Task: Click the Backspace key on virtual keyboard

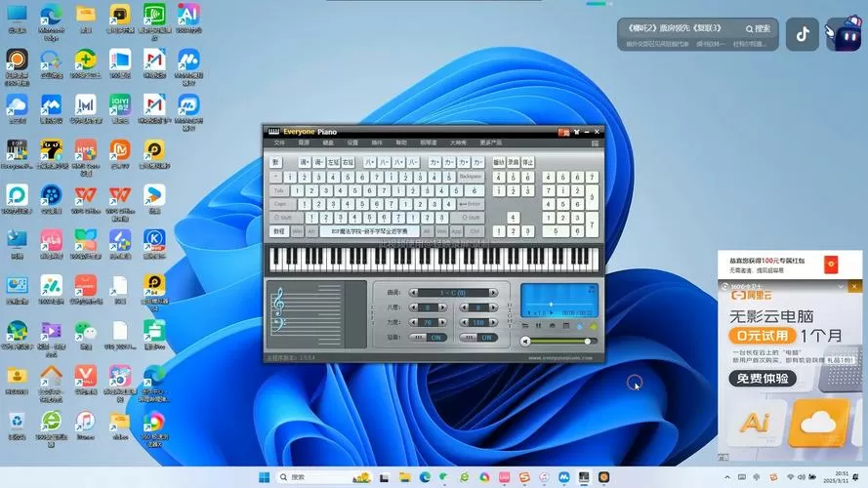Action: (x=471, y=177)
